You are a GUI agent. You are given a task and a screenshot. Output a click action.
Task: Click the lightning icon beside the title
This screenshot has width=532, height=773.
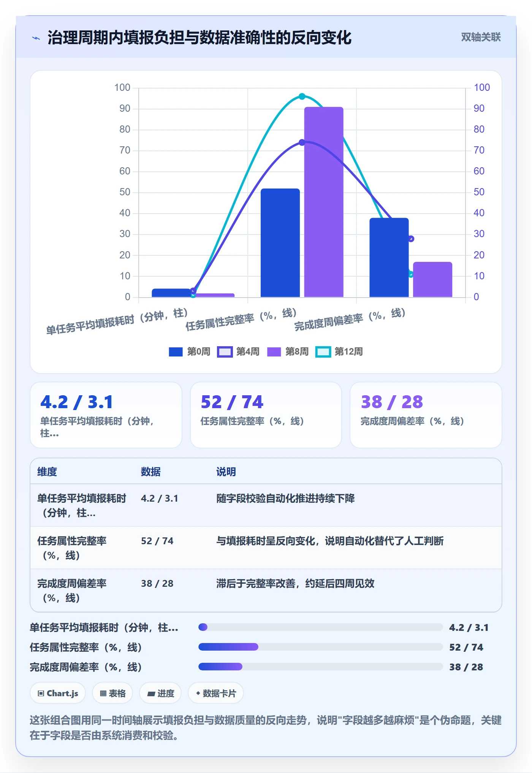coord(36,38)
